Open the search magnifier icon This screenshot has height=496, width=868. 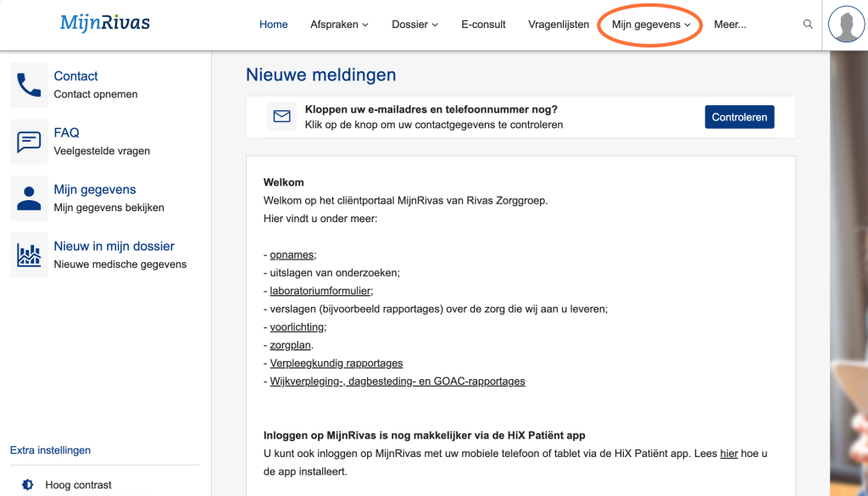(808, 25)
